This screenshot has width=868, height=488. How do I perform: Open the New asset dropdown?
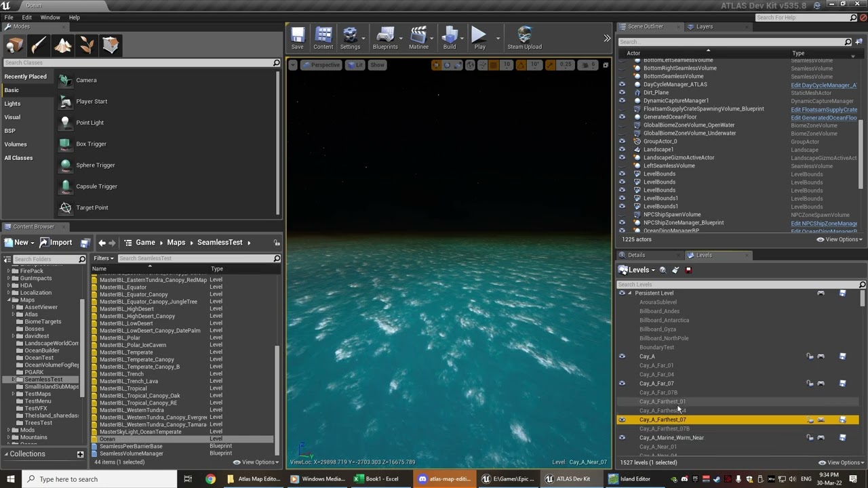(19, 243)
